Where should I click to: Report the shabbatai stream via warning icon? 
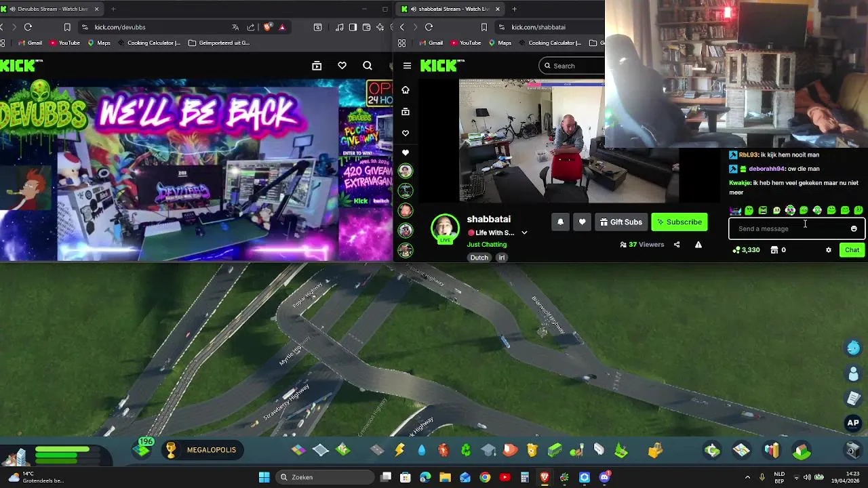point(698,245)
